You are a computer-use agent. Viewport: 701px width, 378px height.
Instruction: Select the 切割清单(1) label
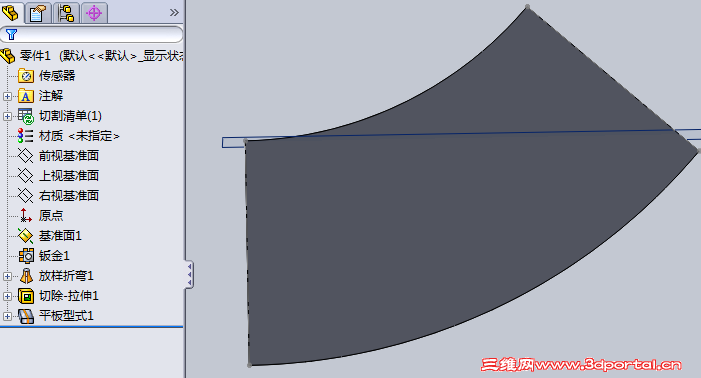point(70,116)
